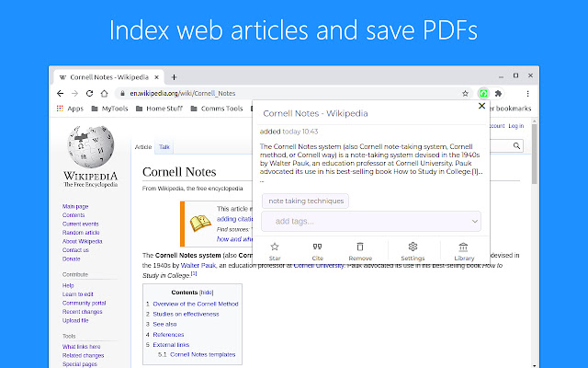588x368 pixels.
Task: Open the MyTools bookmark folder
Action: [x=109, y=109]
